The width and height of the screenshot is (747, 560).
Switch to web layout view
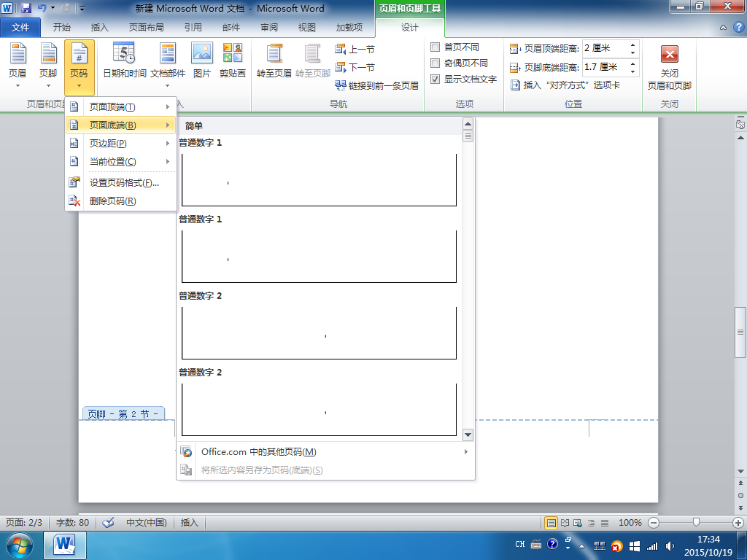578,523
